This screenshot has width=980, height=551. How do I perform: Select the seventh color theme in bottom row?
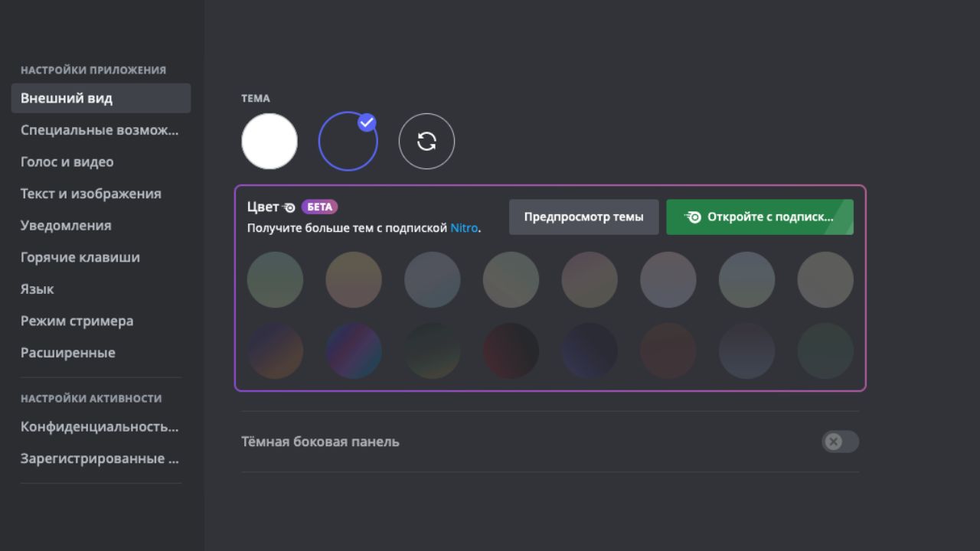click(746, 350)
